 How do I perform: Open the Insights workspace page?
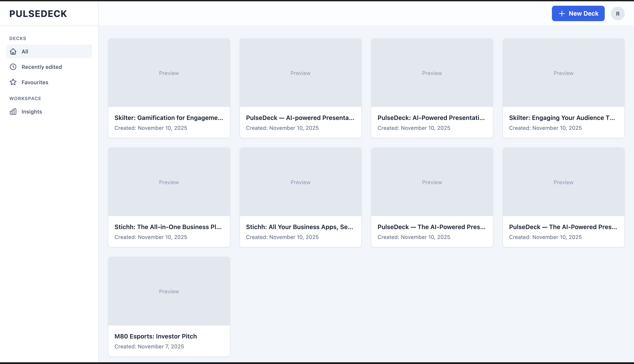click(32, 112)
